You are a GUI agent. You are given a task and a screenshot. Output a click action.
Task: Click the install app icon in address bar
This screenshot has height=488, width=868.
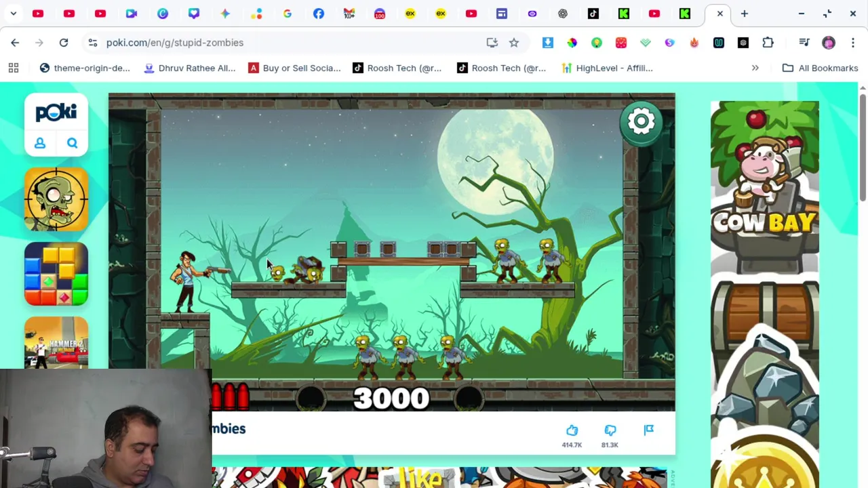point(492,43)
